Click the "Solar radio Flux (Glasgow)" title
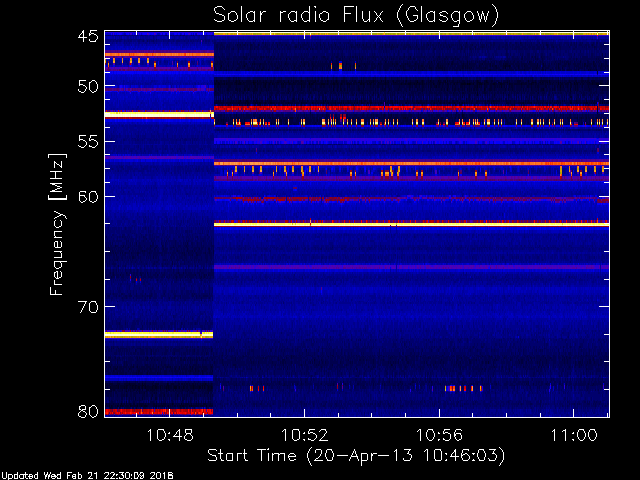Viewport: 640px width, 480px height. click(x=356, y=16)
